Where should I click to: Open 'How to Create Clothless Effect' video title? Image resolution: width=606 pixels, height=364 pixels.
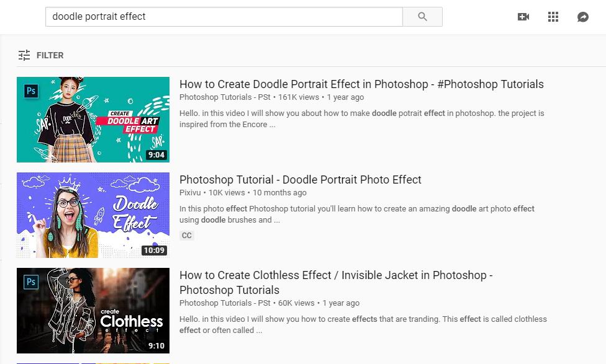tap(336, 282)
